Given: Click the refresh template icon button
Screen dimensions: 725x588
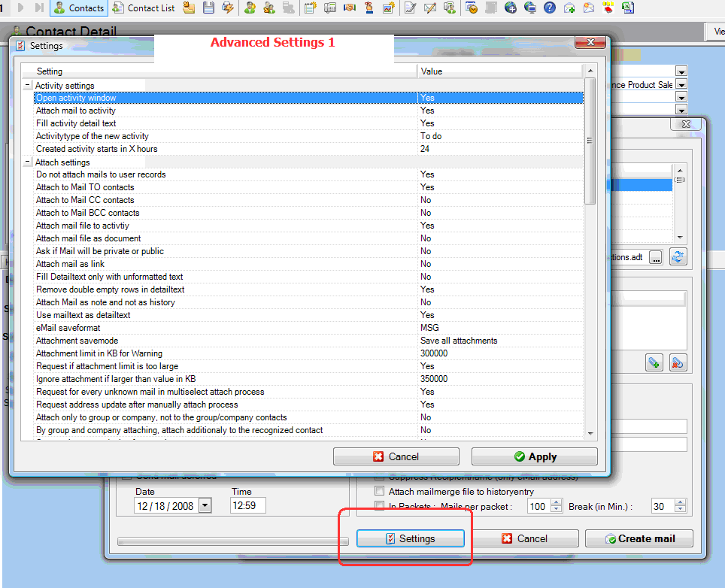Looking at the screenshot, I should [678, 257].
